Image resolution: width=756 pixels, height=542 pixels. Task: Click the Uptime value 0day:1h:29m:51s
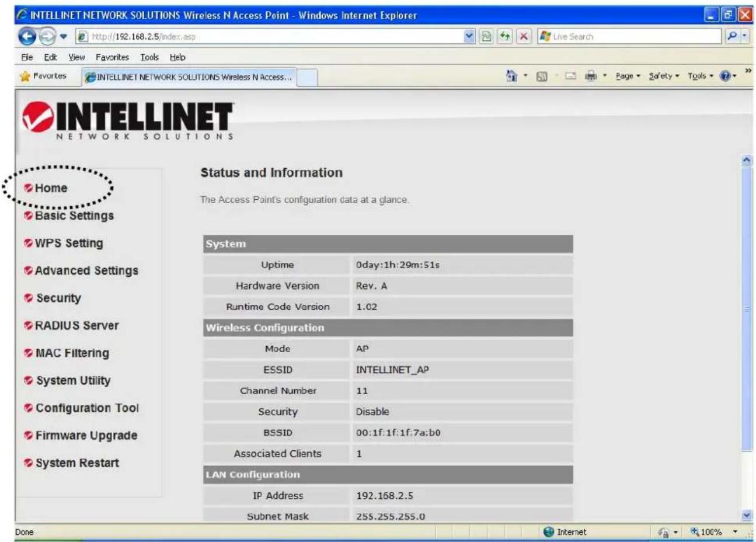pos(398,265)
